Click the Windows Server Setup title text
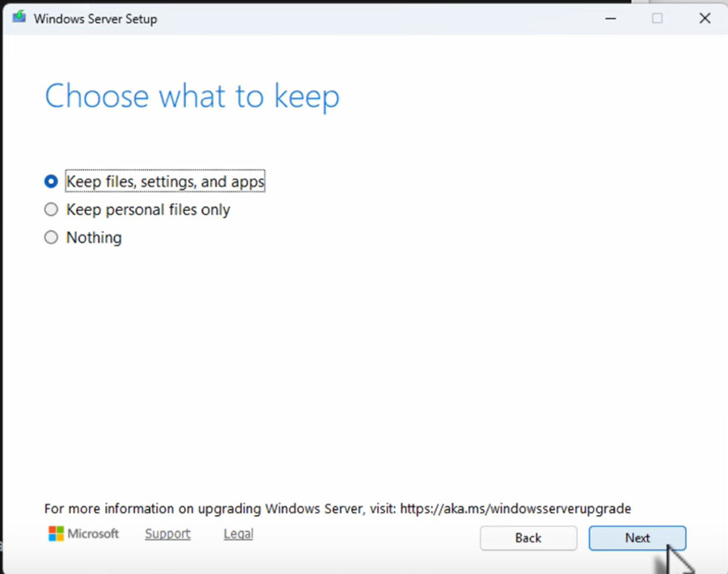The height and width of the screenshot is (574, 728). 94,18
